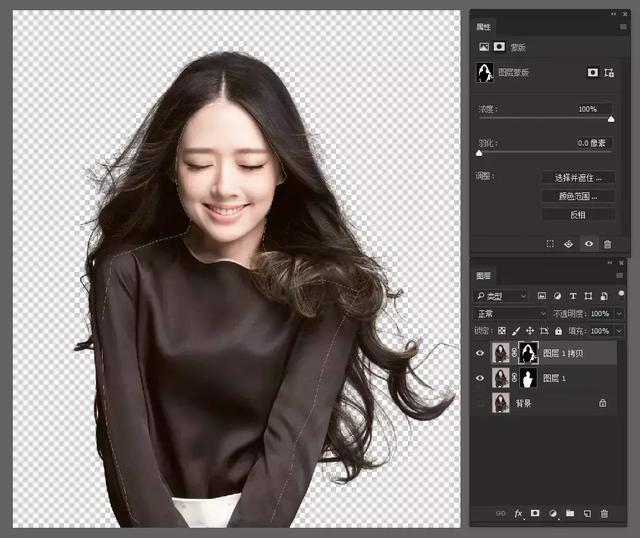Show the 背景 layer visibility

(x=480, y=402)
